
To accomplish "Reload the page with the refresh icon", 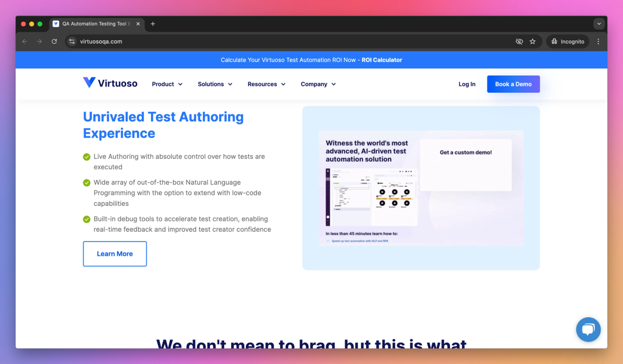I will tap(54, 41).
